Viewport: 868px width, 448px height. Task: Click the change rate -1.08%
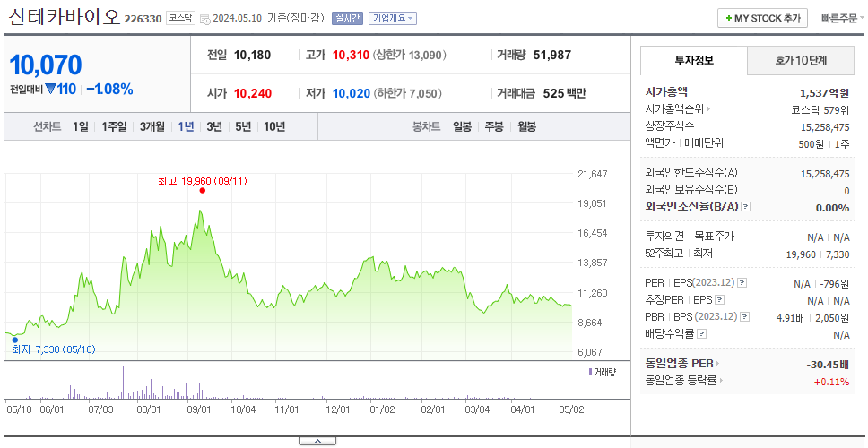click(109, 89)
